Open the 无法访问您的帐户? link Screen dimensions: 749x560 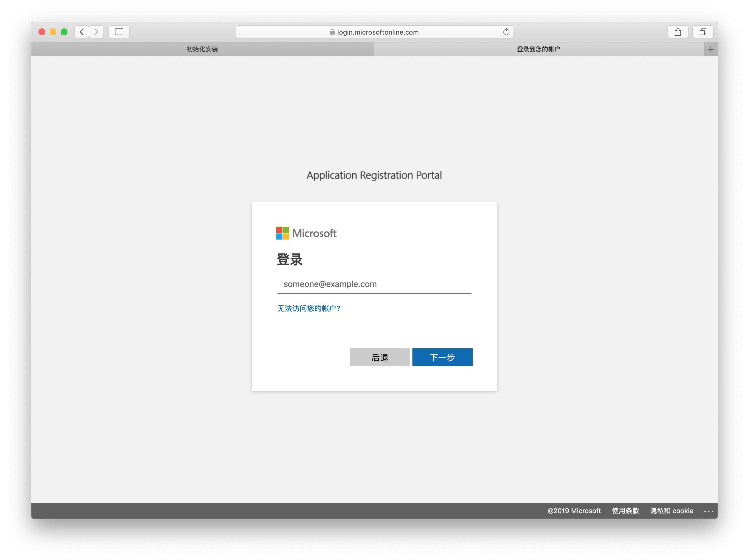(308, 308)
